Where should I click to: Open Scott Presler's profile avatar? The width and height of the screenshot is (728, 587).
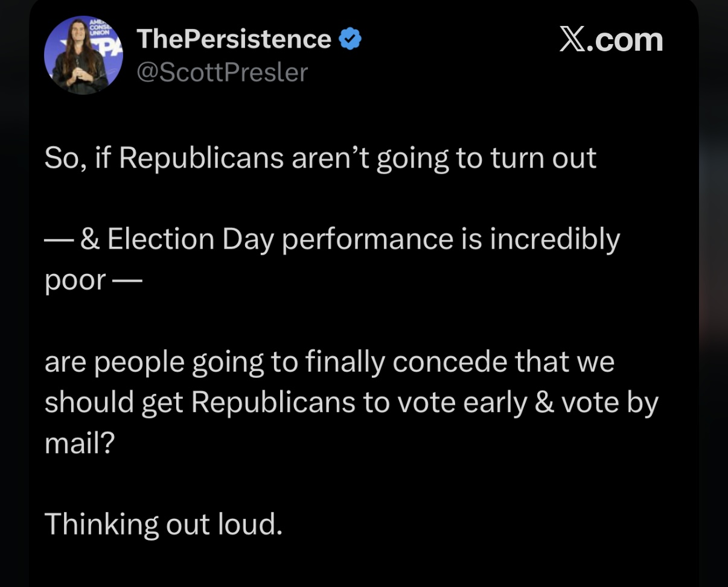83,55
